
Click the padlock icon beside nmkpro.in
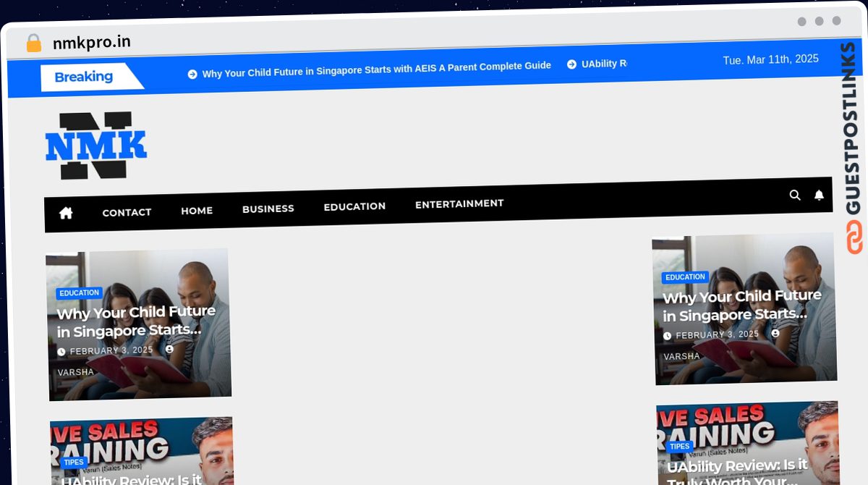coord(33,43)
